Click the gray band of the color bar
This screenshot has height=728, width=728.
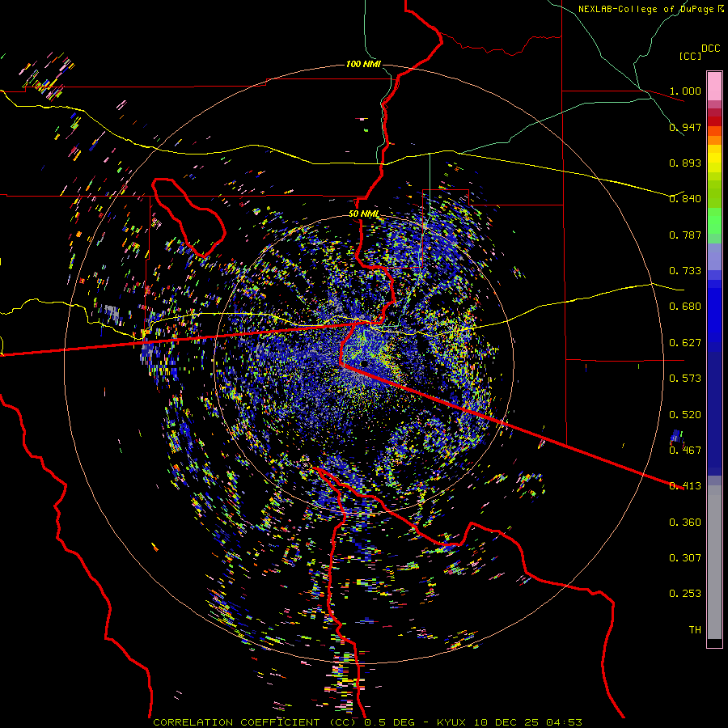pyautogui.click(x=714, y=562)
